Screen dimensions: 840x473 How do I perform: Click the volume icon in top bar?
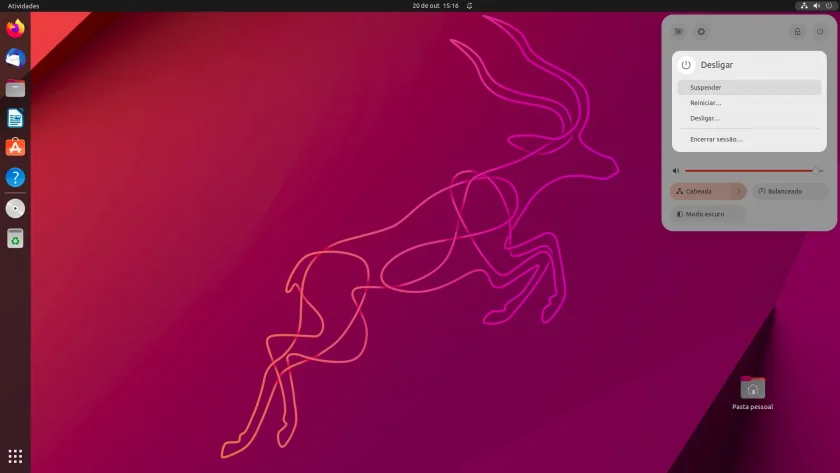(816, 5)
